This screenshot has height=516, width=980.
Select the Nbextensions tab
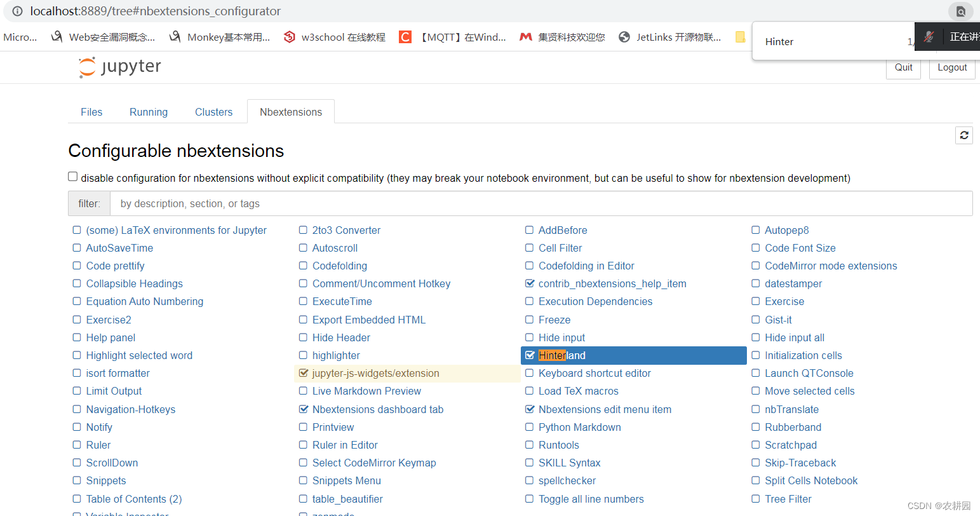pos(291,112)
